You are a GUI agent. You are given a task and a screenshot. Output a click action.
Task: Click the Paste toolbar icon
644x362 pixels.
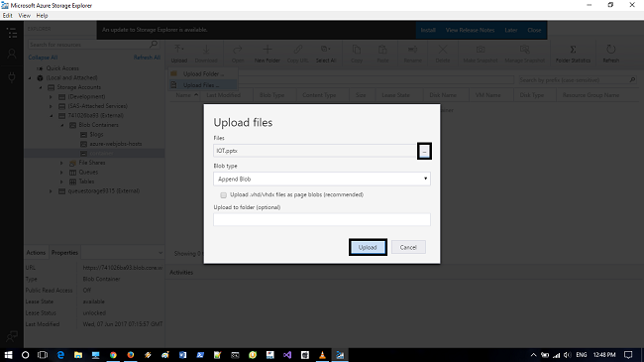(382, 50)
